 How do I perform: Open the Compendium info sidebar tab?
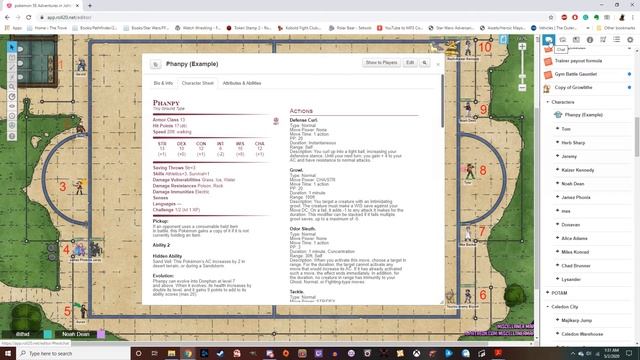click(590, 40)
